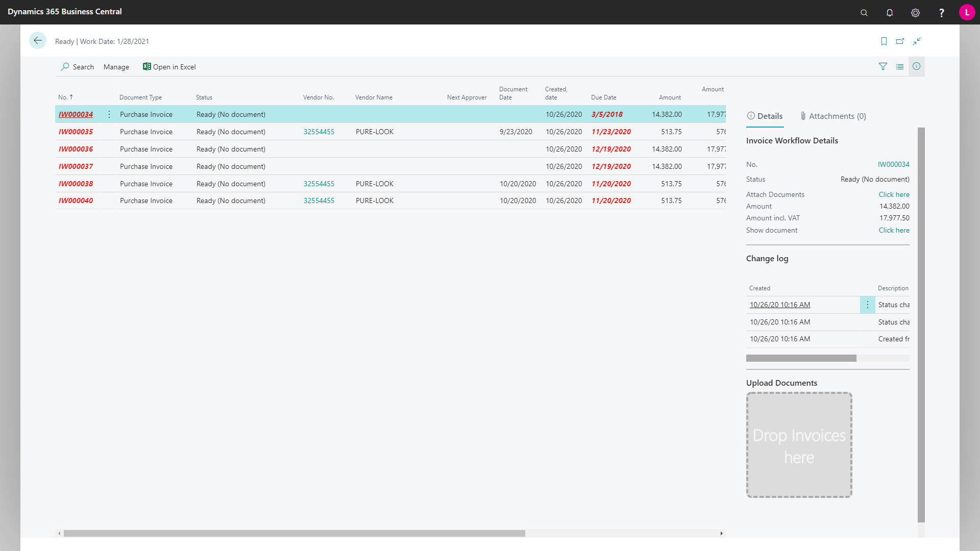Collapse the page with the shrink arrows icon
The width and height of the screenshot is (980, 551).
pyautogui.click(x=917, y=41)
